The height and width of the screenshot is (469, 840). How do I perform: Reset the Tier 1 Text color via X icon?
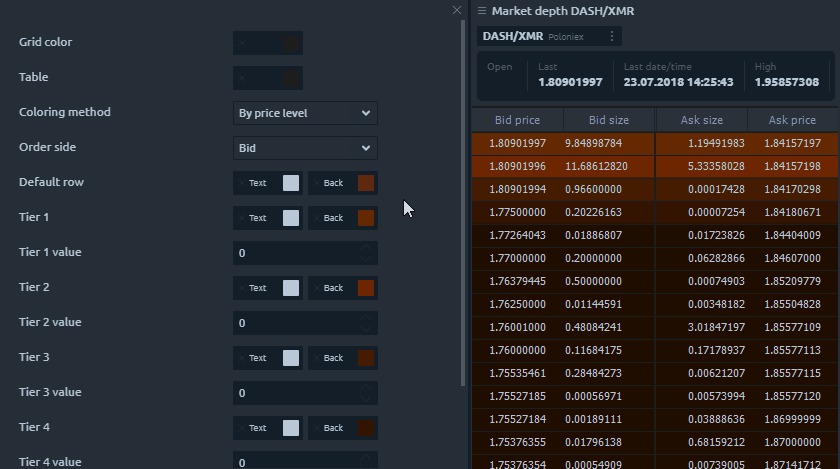[x=241, y=218]
